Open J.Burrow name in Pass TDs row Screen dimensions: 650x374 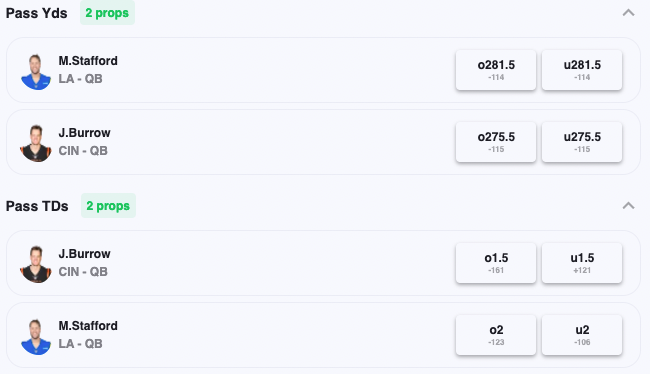coord(85,254)
